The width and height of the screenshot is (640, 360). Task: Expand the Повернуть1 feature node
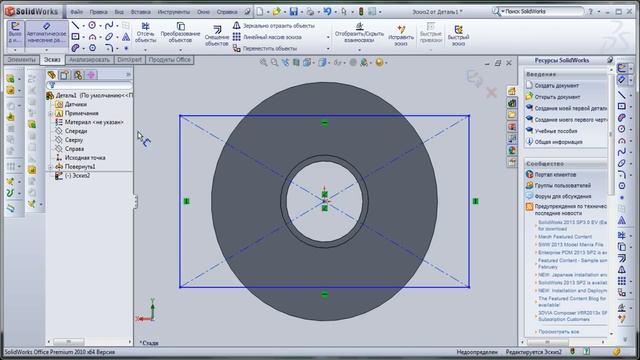pos(50,167)
